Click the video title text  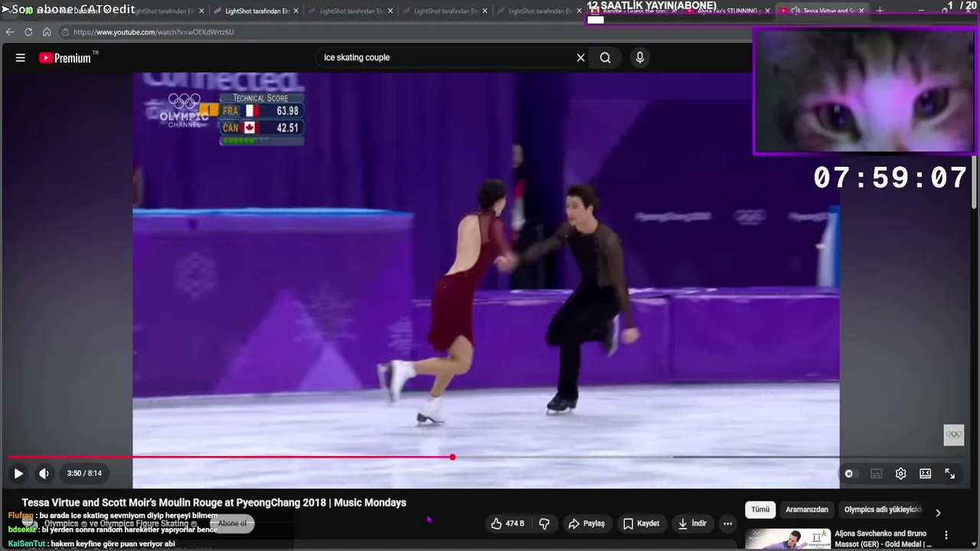(x=214, y=503)
